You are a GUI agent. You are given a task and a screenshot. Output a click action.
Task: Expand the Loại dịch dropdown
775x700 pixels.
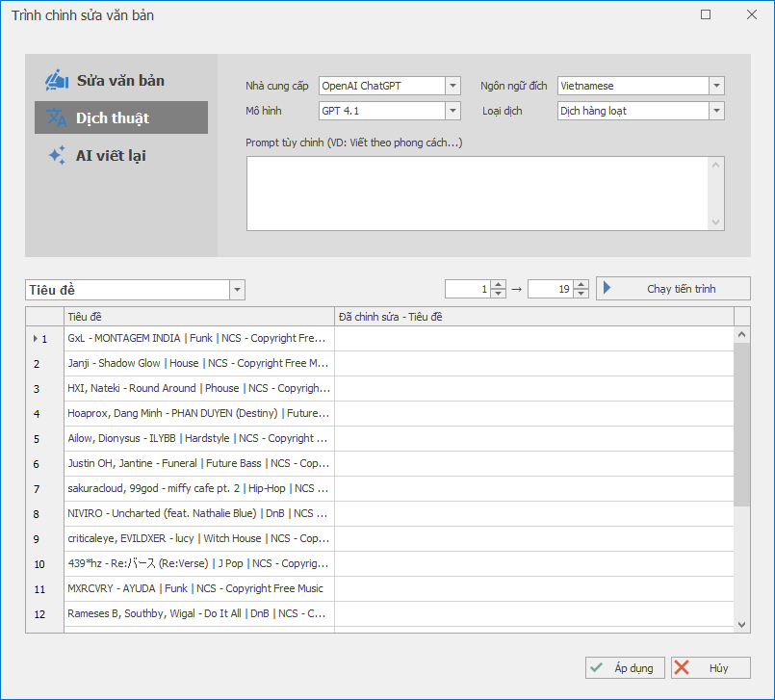[x=716, y=111]
